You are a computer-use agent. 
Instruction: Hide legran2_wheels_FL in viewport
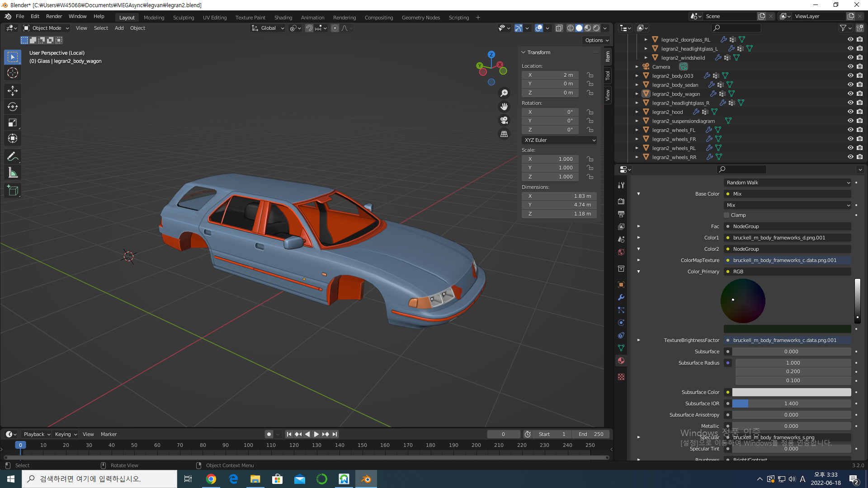[850, 130]
